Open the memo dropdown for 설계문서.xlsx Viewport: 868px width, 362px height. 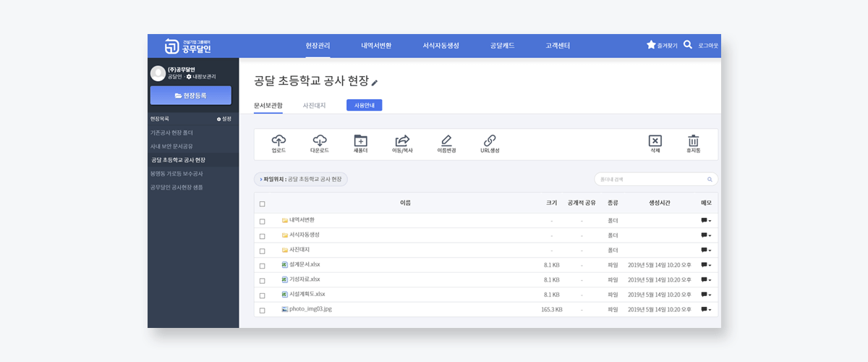tap(706, 266)
